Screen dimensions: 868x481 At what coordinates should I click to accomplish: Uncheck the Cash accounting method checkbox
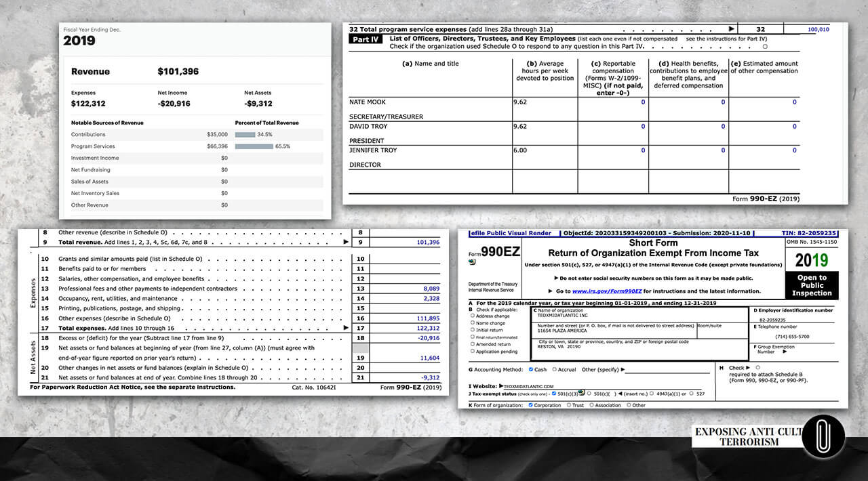coord(530,369)
